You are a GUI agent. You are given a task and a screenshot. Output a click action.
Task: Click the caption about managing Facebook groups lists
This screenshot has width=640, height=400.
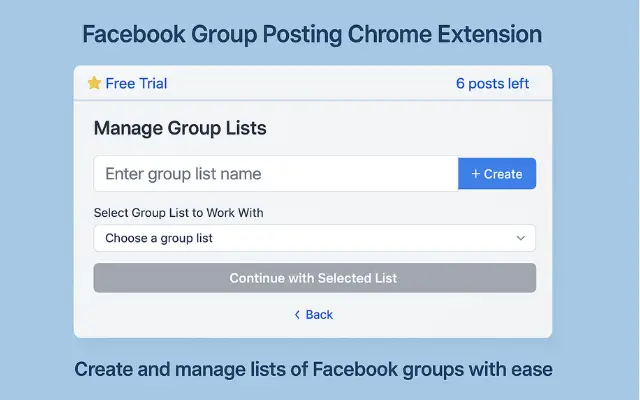coord(313,369)
